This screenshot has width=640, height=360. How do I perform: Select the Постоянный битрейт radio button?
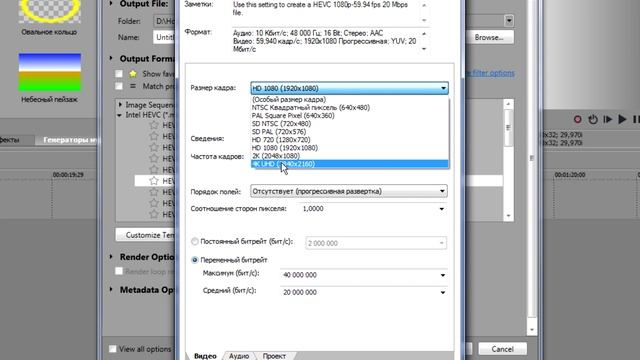click(195, 242)
